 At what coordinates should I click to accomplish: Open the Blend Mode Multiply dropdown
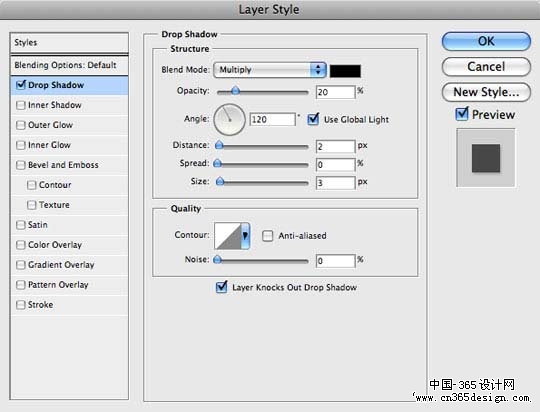point(270,70)
